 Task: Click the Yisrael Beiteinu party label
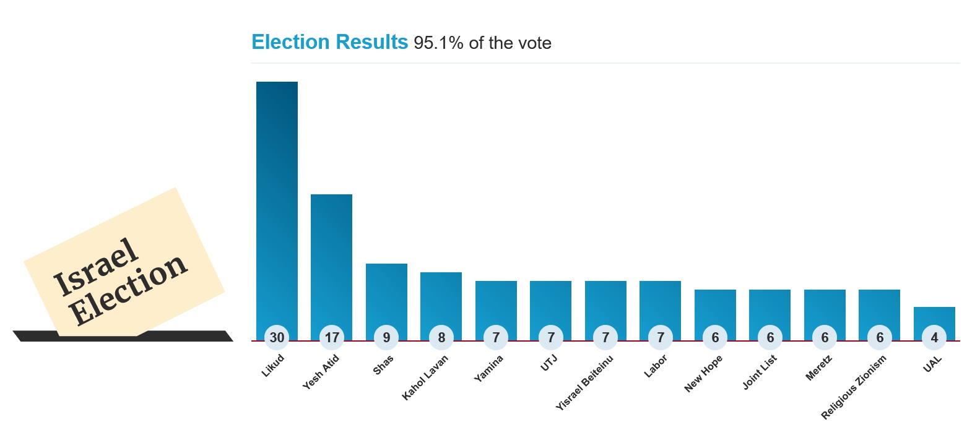click(584, 382)
